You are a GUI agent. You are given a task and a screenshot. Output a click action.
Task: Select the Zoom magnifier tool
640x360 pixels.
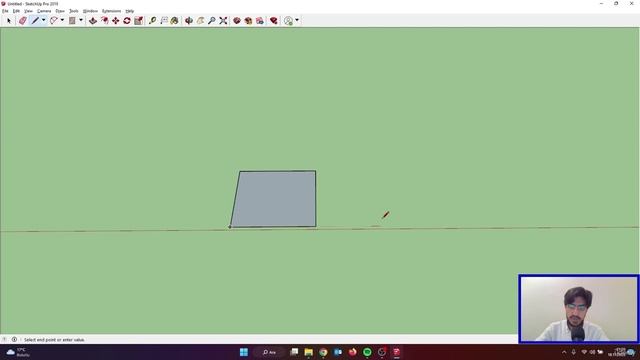click(x=211, y=20)
